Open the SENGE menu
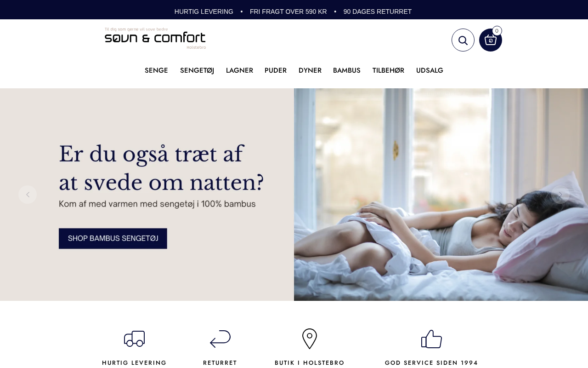The width and height of the screenshot is (588, 368). pos(156,70)
